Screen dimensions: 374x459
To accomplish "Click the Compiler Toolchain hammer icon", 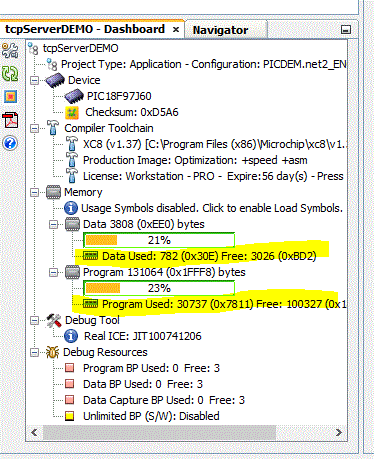I will coord(53,128).
